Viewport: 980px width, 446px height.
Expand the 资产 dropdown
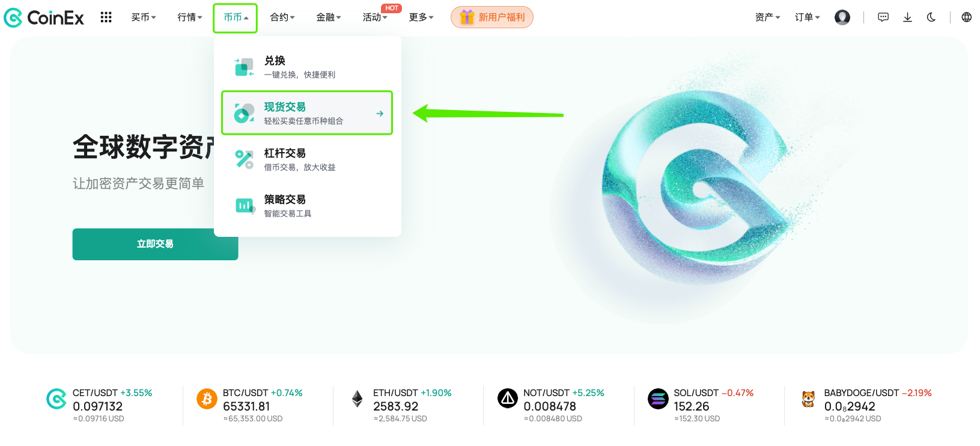(x=767, y=17)
